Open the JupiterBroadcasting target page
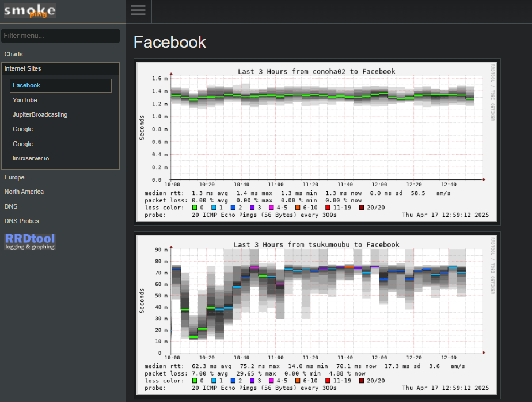 tap(40, 114)
